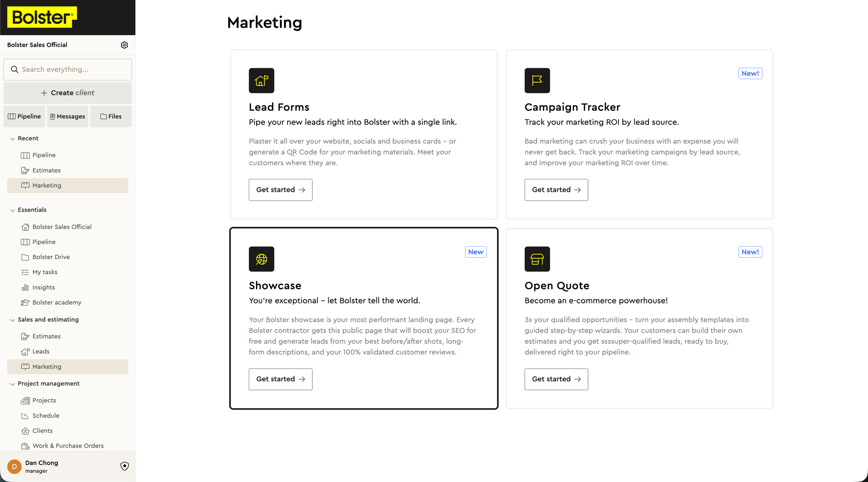Collapse the Essentials section
This screenshot has height=482, width=868.
[x=13, y=210]
